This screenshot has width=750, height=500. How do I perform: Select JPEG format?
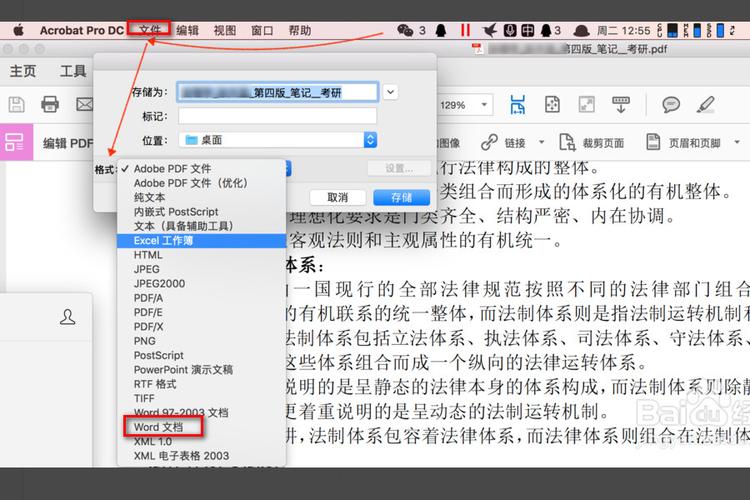pos(201,269)
